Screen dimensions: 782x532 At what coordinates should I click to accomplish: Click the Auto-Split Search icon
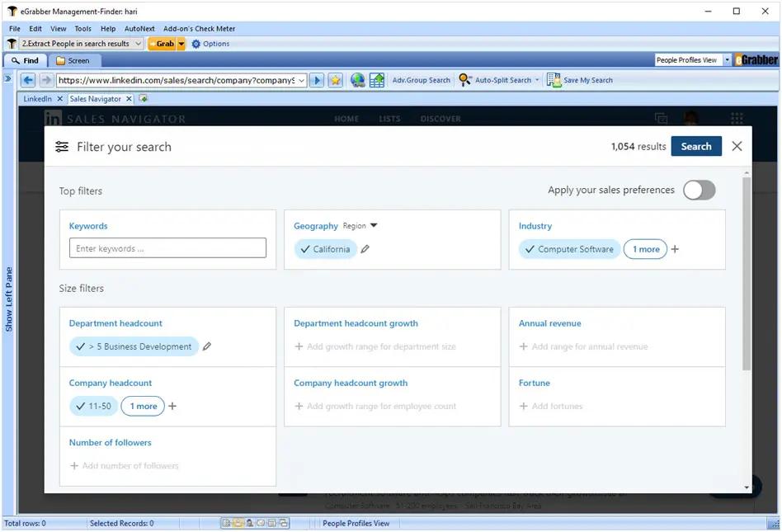point(464,80)
